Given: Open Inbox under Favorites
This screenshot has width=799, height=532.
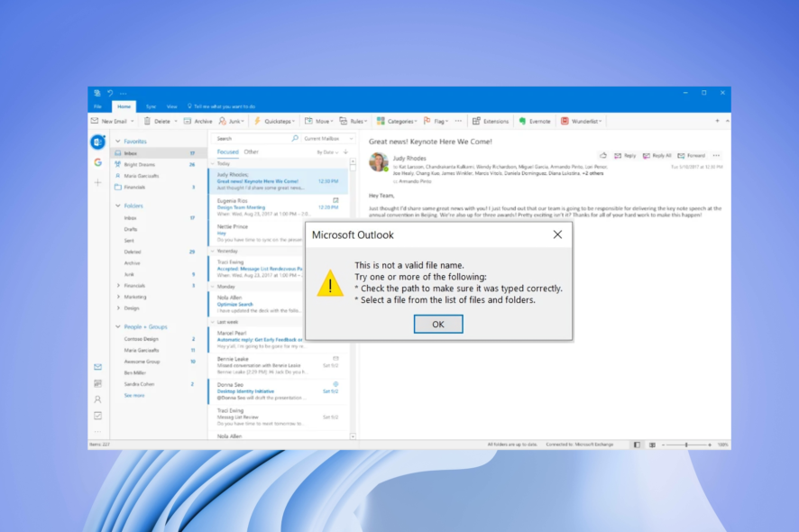Looking at the screenshot, I should coord(159,153).
